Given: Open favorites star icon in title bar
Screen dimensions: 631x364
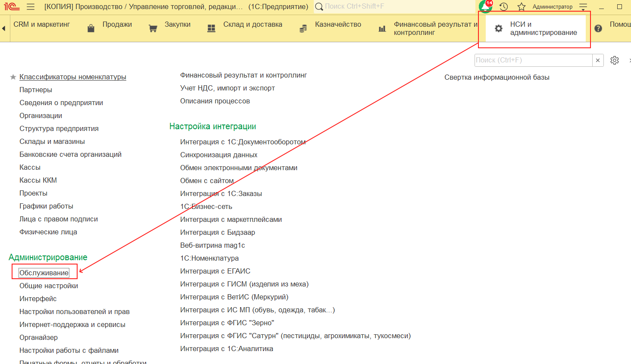Looking at the screenshot, I should tap(522, 7).
